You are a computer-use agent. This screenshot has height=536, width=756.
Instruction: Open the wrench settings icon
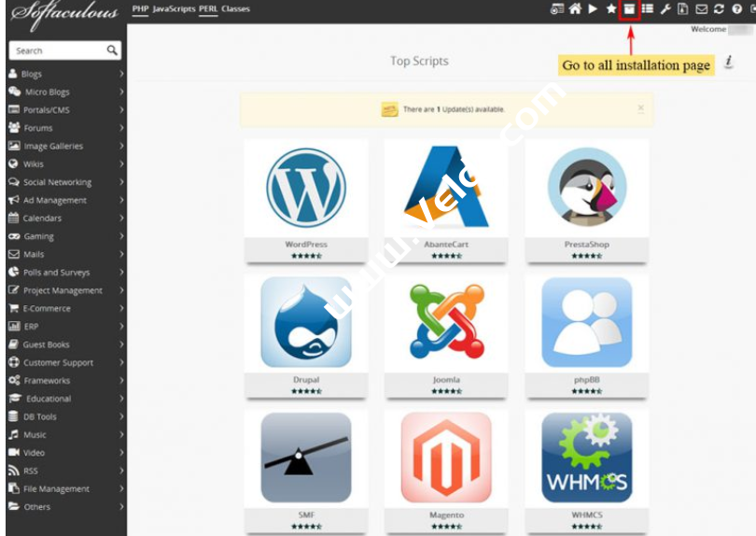click(x=665, y=9)
